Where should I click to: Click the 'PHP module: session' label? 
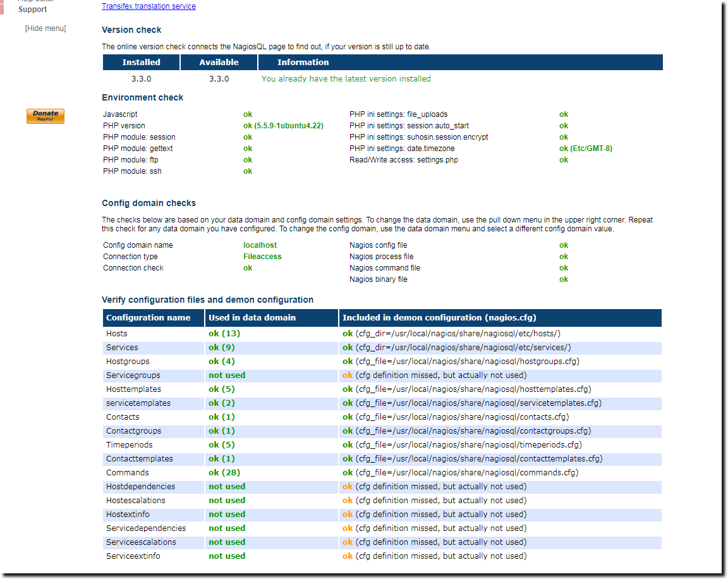point(139,137)
